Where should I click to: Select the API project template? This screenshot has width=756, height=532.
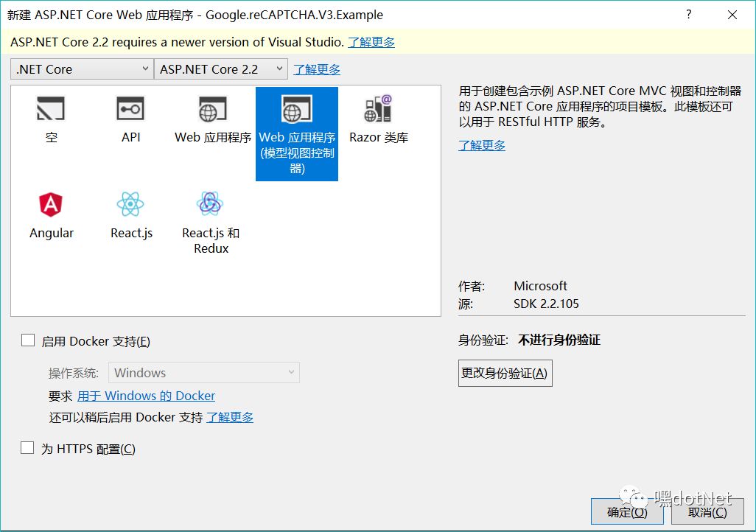coord(130,119)
